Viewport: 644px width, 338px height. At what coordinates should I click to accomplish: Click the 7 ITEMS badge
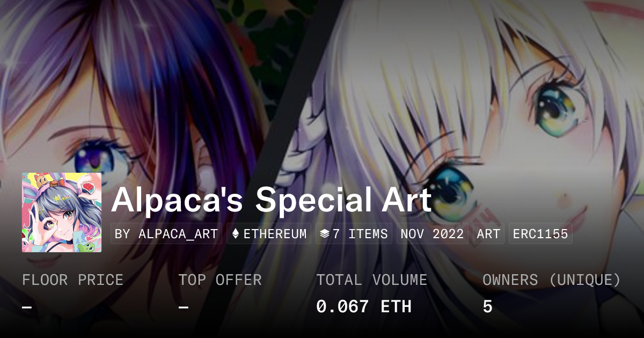pos(354,234)
